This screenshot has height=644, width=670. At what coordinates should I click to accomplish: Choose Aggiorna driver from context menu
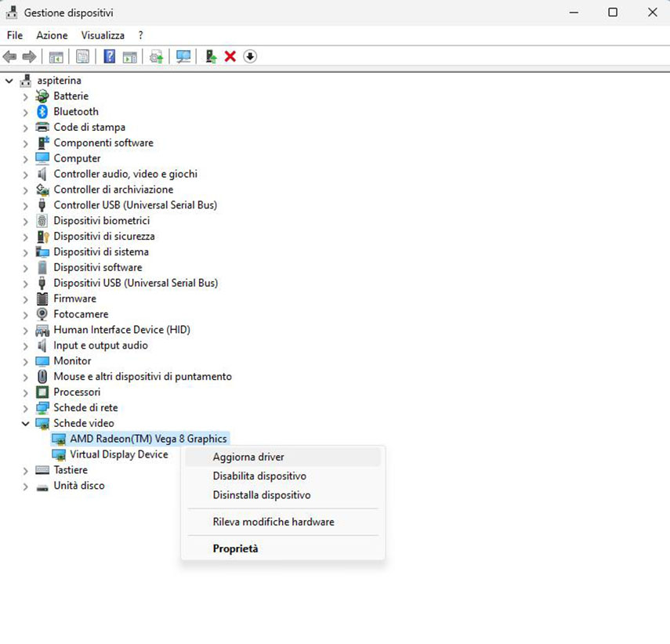(x=248, y=457)
